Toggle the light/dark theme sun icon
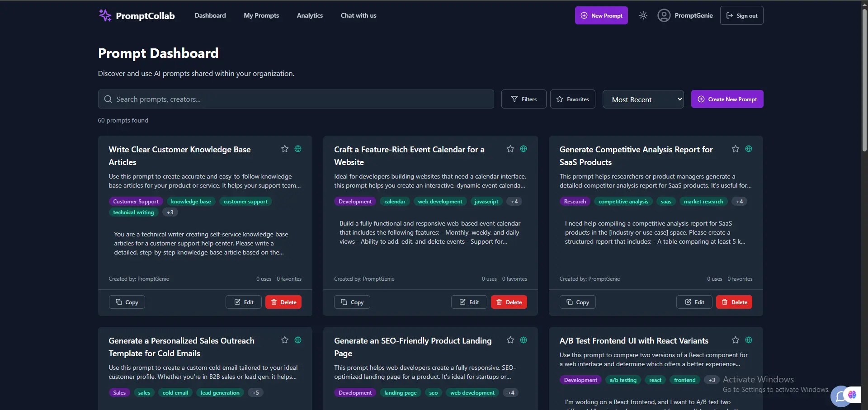The width and height of the screenshot is (868, 410). tap(643, 15)
